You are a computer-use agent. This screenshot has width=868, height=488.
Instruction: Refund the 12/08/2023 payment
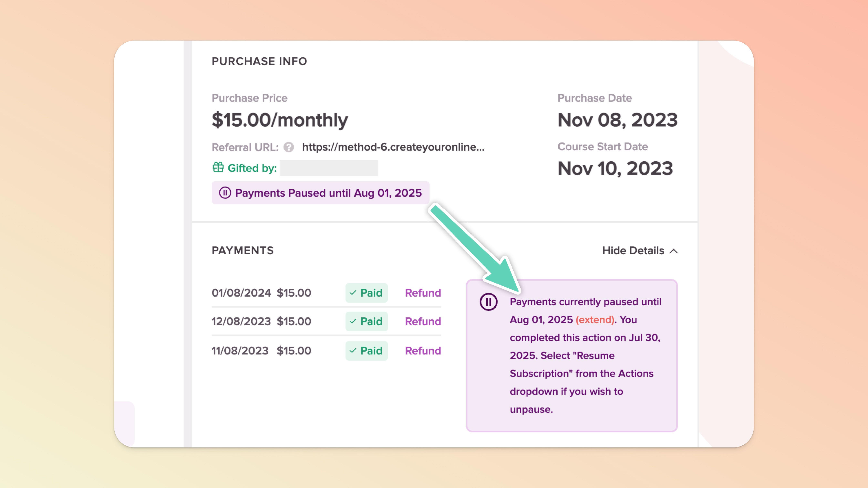click(423, 321)
